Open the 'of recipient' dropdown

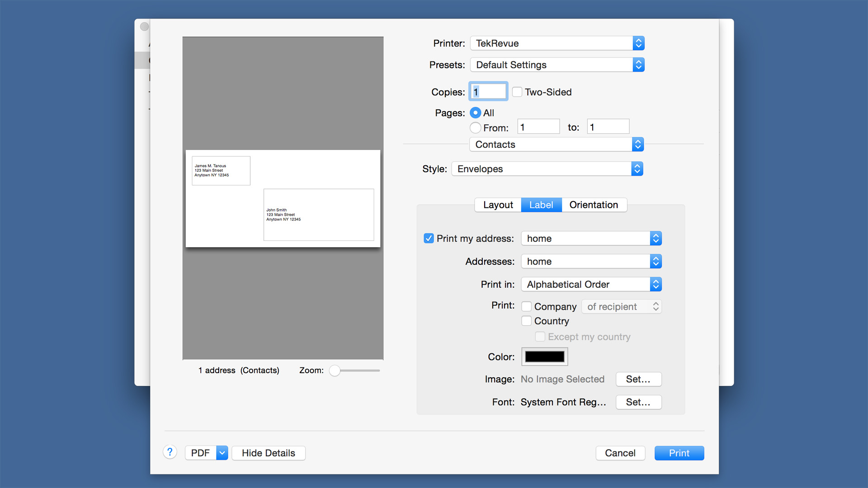tap(622, 307)
